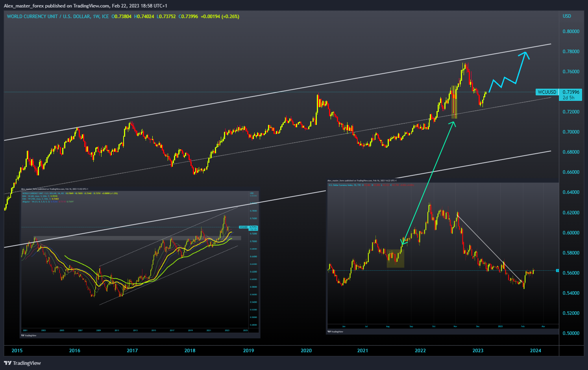This screenshot has height=370, width=588.
Task: Click the small TradingView logo in right inset chart
Action: [x=336, y=332]
